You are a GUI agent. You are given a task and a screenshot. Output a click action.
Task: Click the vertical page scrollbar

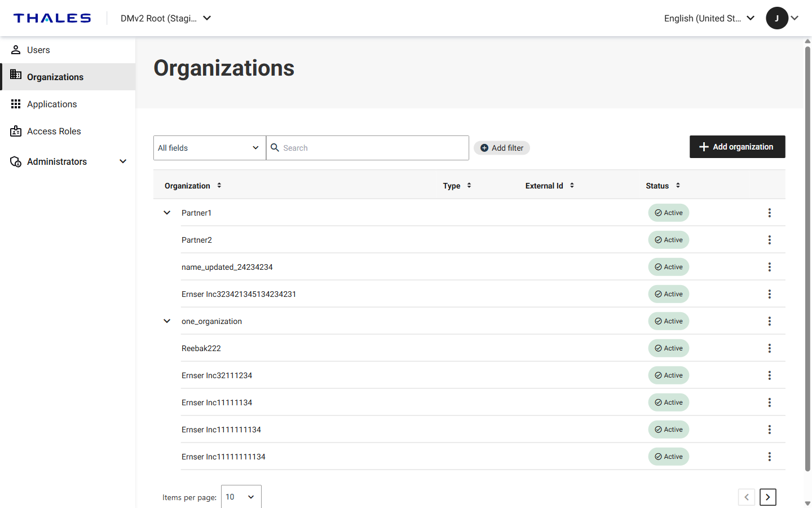pos(807,259)
